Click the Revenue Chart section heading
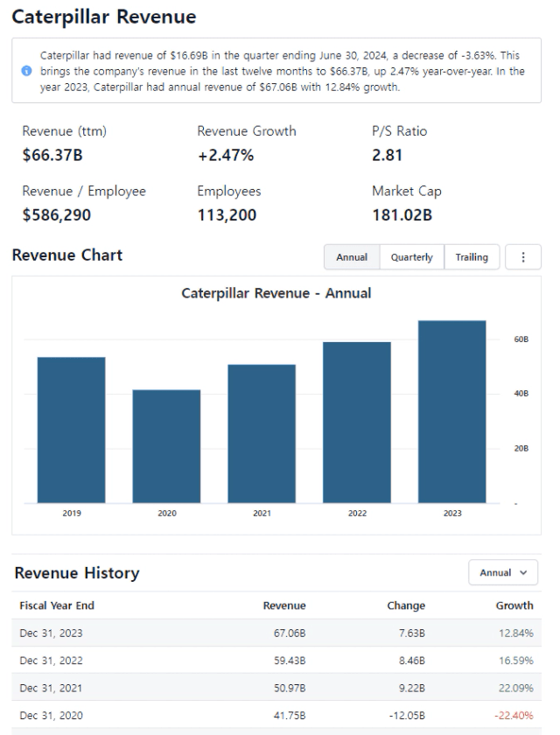This screenshot has width=560, height=735. tap(67, 255)
